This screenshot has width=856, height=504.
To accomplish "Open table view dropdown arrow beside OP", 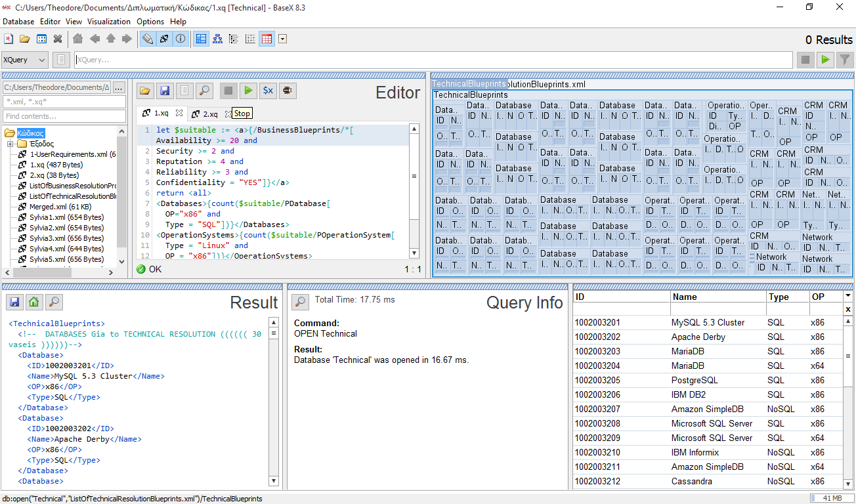I will [847, 297].
